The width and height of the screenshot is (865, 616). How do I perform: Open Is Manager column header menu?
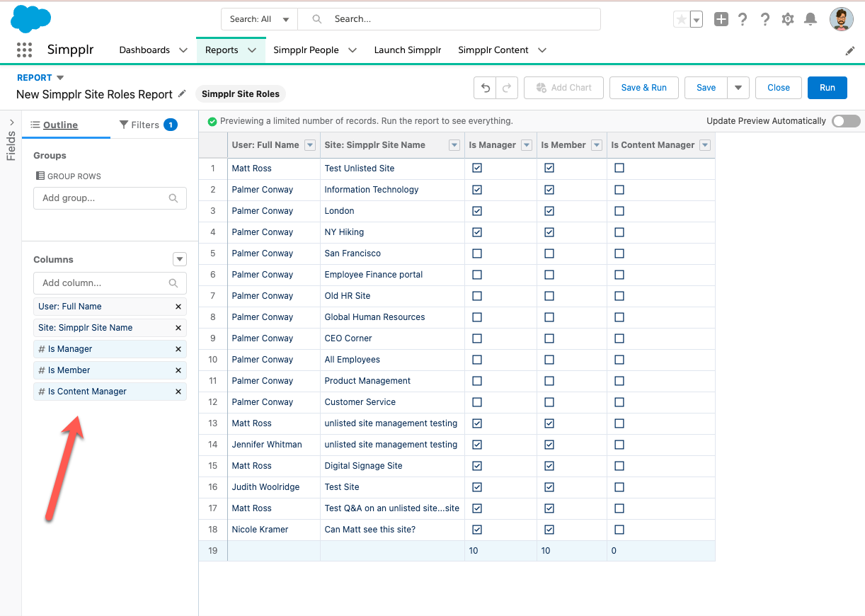pos(526,145)
